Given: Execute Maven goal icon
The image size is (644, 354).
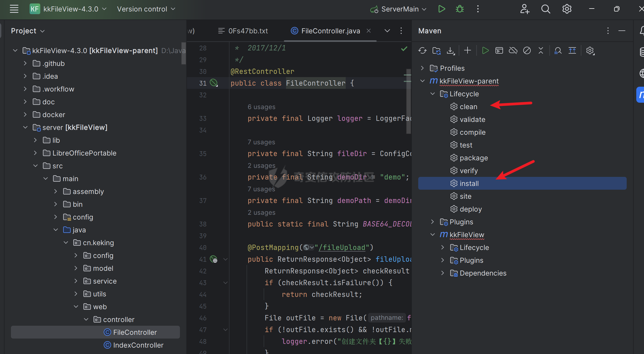Looking at the screenshot, I should 499,50.
